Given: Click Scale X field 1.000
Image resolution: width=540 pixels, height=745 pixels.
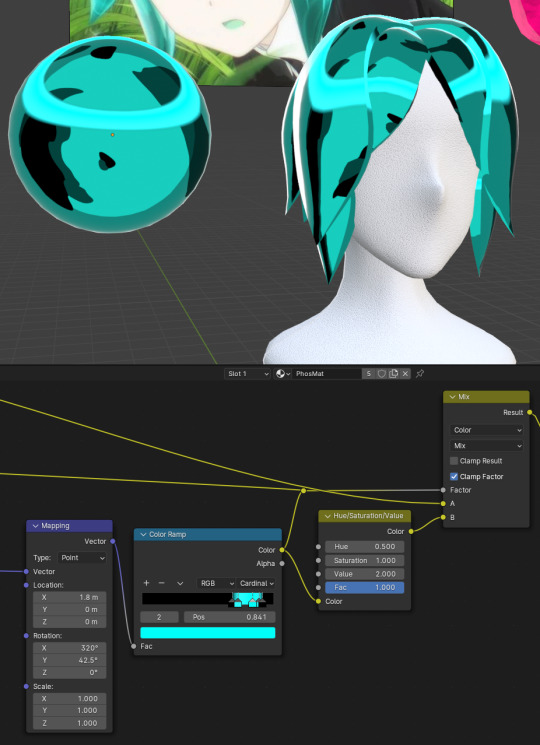Looking at the screenshot, I should coord(69,699).
